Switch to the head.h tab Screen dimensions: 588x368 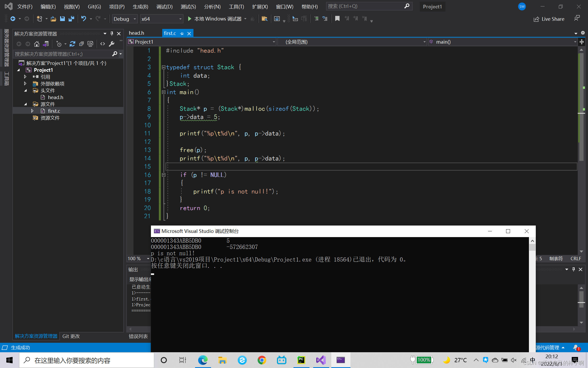pos(136,33)
